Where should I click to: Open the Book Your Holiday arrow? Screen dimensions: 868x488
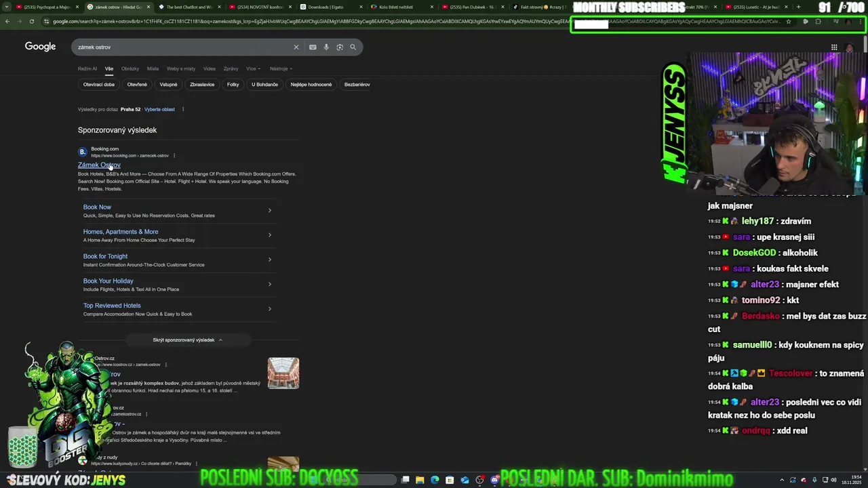coord(269,284)
